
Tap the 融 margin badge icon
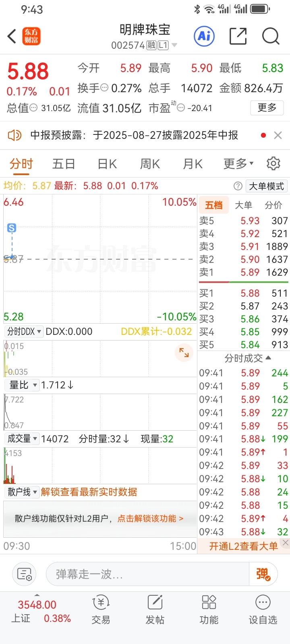coord(151,45)
